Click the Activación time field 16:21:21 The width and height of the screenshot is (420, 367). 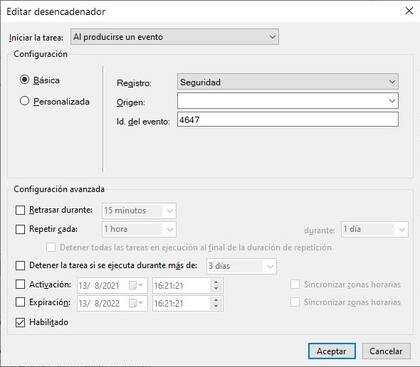click(182, 286)
